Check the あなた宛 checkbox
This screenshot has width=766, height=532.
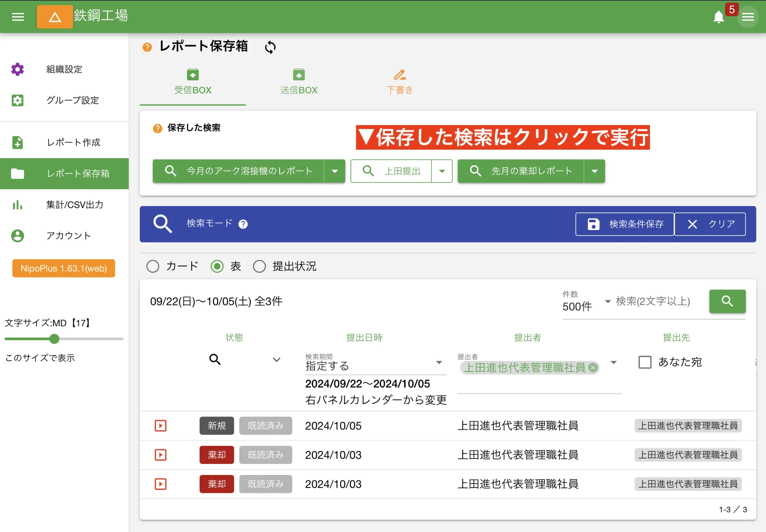click(x=645, y=362)
